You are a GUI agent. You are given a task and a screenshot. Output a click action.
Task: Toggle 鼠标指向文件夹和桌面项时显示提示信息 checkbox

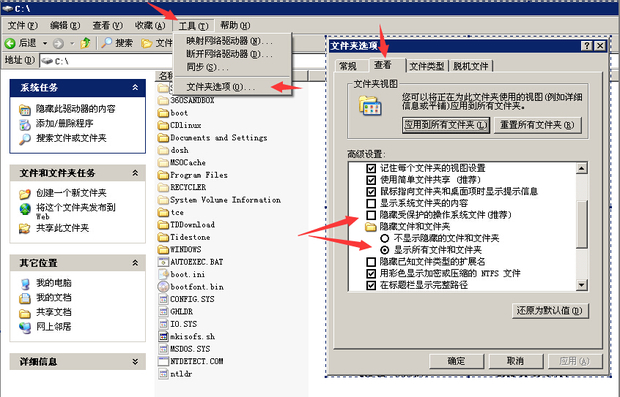coord(371,192)
